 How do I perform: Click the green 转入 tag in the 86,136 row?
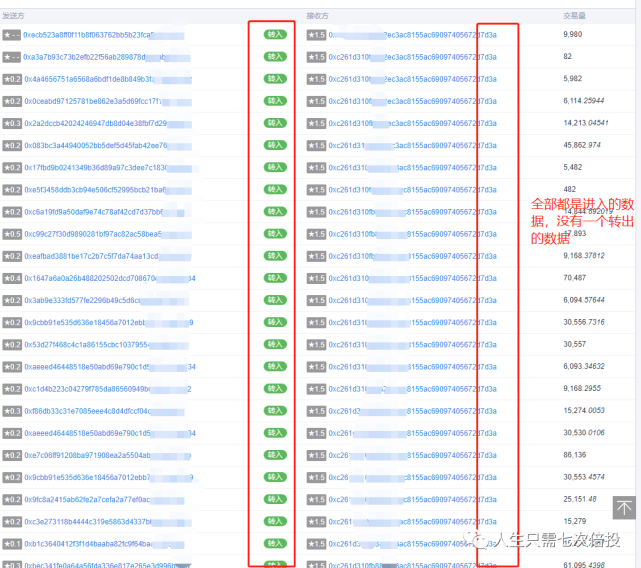pos(275,455)
